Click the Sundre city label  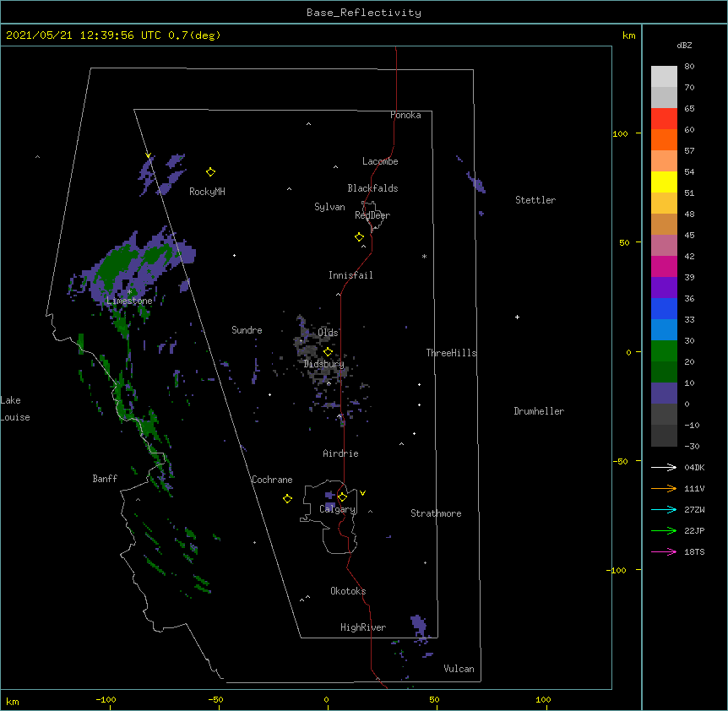coord(247,330)
